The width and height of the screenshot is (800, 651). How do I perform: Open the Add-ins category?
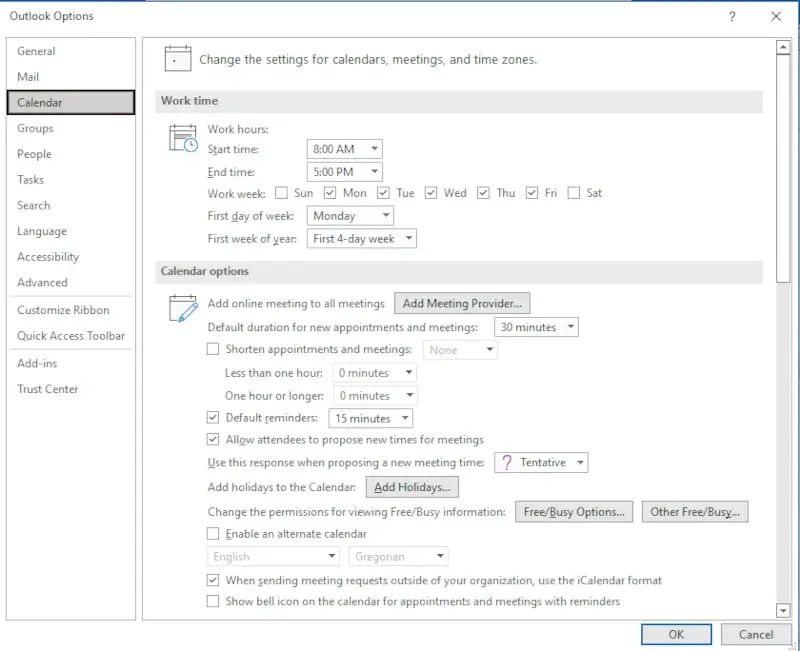point(71,363)
